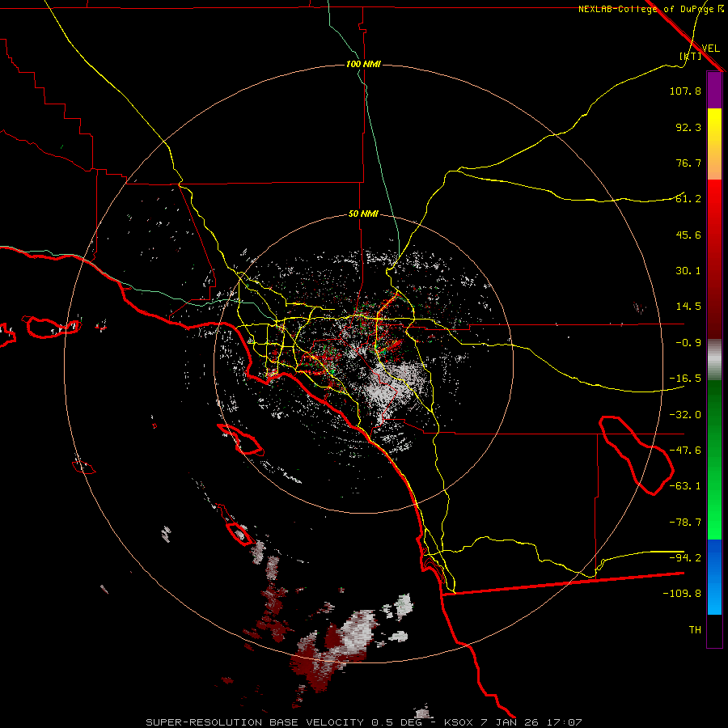The image size is (728, 728).
Task: Click the -78.7 velocity scale value
Action: (x=685, y=523)
